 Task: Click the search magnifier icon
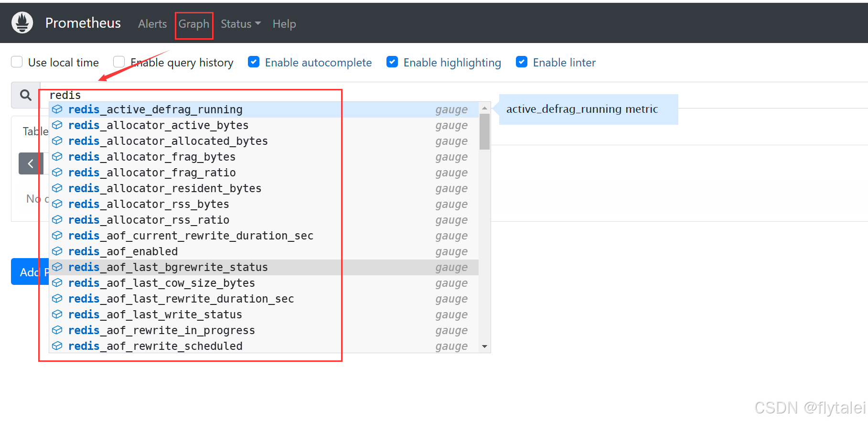pyautogui.click(x=26, y=95)
